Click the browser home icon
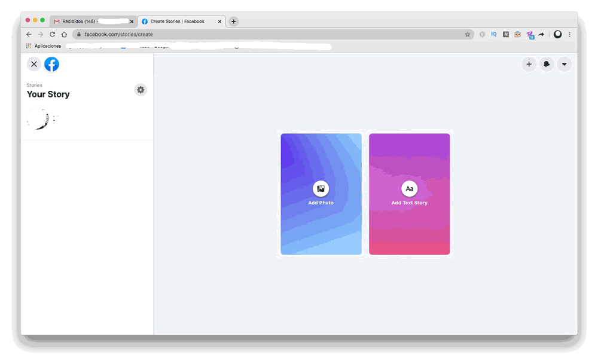This screenshot has height=364, width=598. click(64, 34)
